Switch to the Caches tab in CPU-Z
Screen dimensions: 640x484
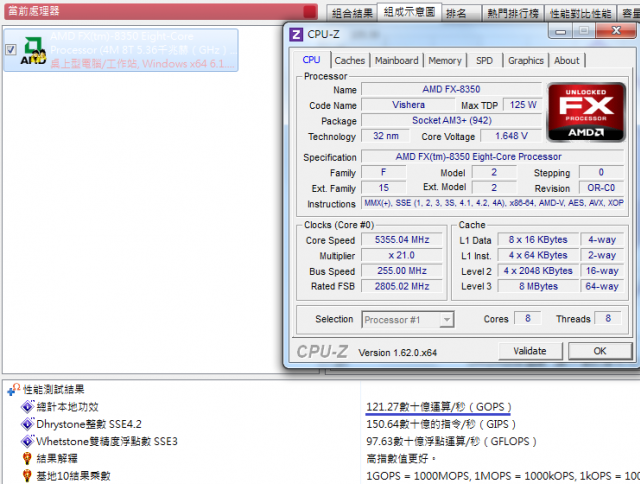pos(350,60)
